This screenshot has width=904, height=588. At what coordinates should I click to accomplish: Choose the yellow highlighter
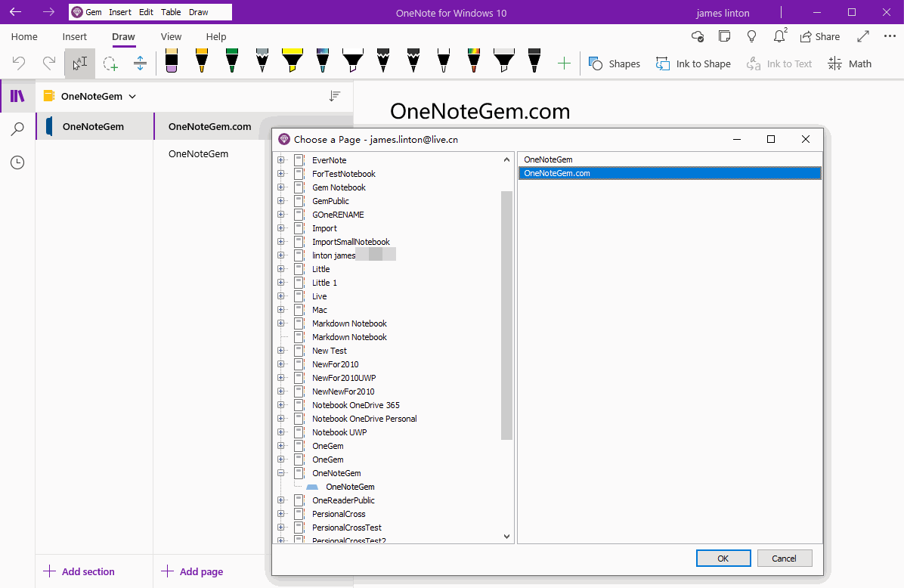pyautogui.click(x=293, y=60)
